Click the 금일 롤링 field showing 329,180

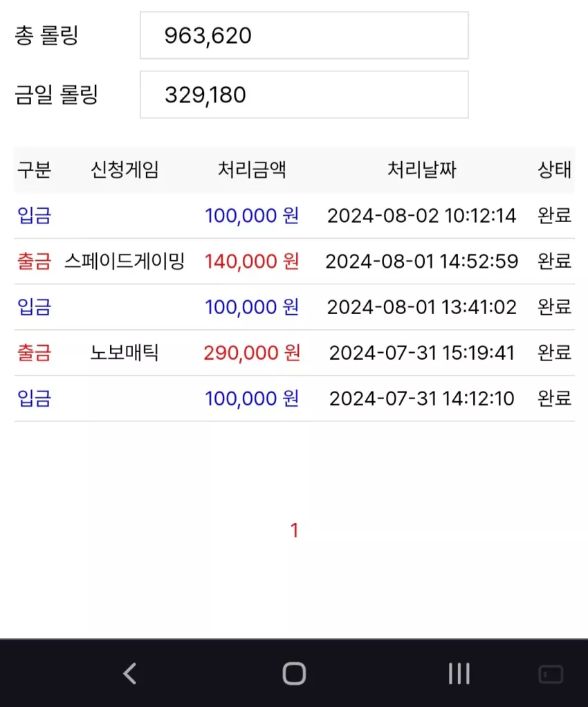point(304,95)
